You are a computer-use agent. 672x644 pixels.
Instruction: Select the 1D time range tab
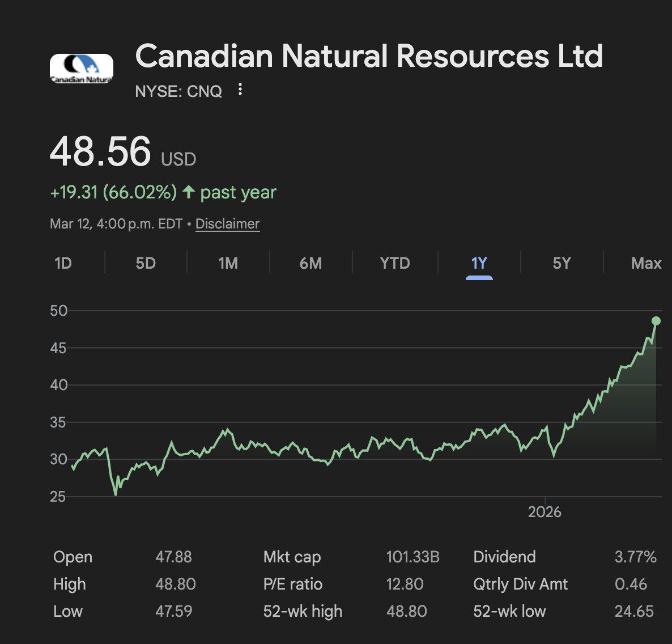[x=63, y=263]
